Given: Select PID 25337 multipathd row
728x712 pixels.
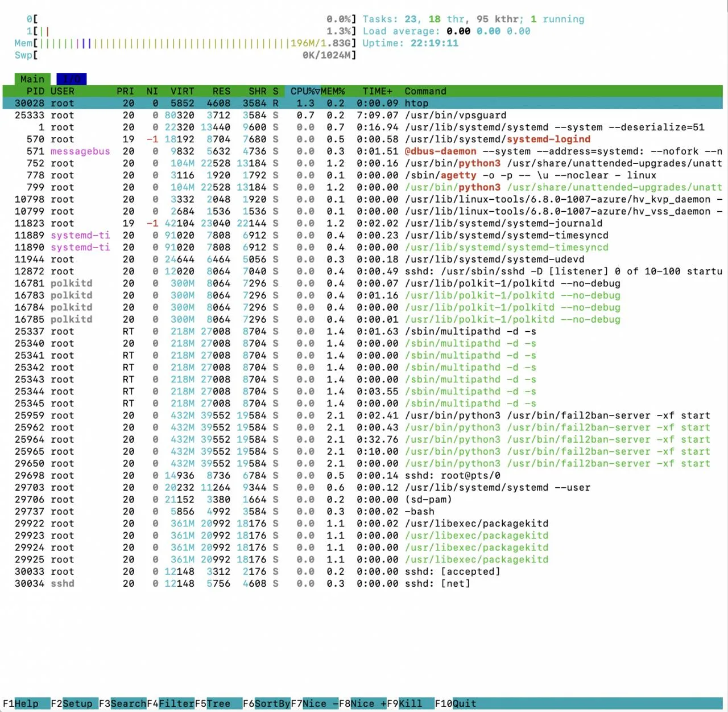Looking at the screenshot, I should [363, 331].
